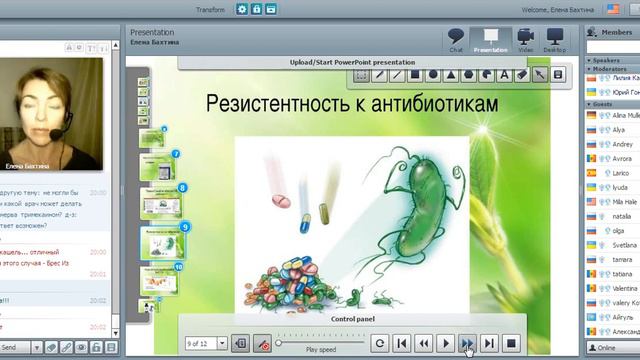
Task: Click the chat scrollbar up arrow
Action: [116, 45]
